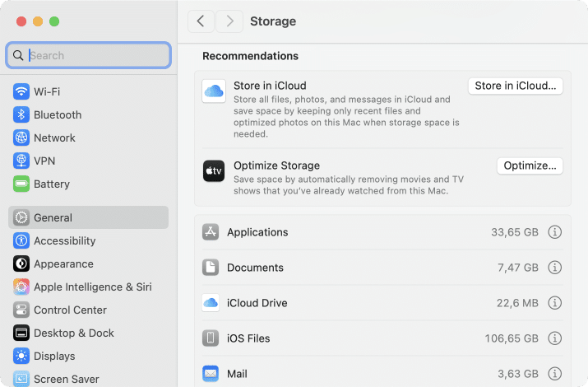Image resolution: width=588 pixels, height=387 pixels.
Task: Select Network in the sidebar
Action: [89, 138]
